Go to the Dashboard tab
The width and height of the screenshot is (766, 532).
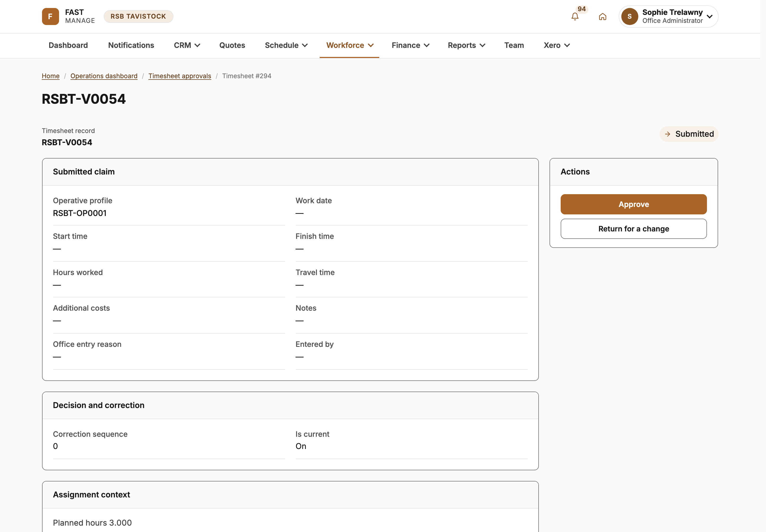68,45
